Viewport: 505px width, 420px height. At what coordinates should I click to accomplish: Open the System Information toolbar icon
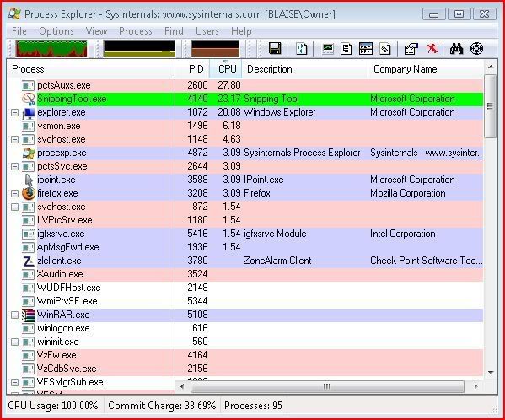[x=328, y=49]
